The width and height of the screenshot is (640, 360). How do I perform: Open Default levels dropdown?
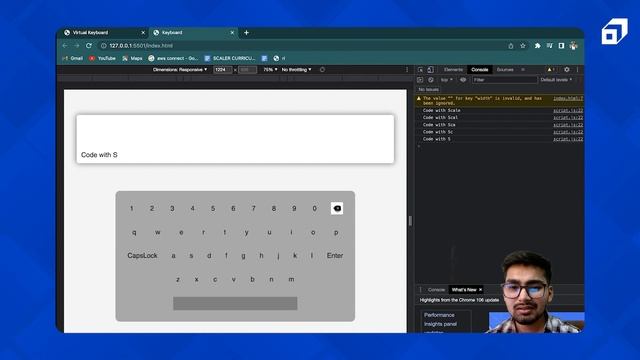pyautogui.click(x=556, y=80)
